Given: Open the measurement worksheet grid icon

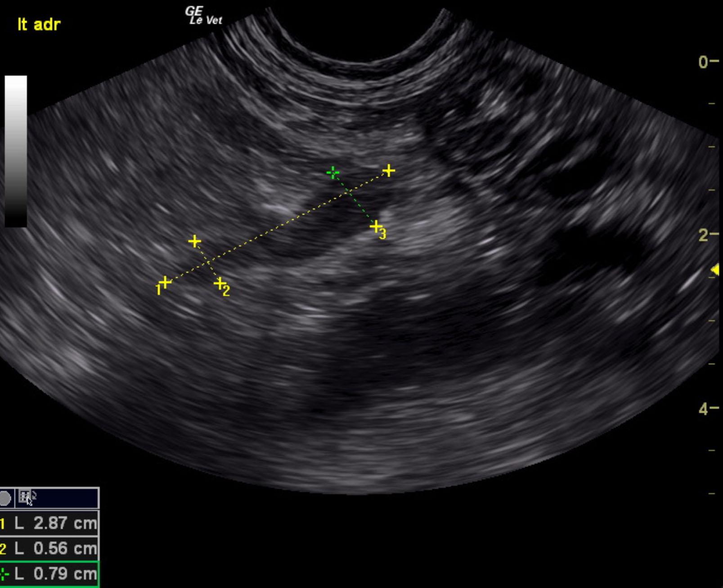Looking at the screenshot, I should [26, 497].
